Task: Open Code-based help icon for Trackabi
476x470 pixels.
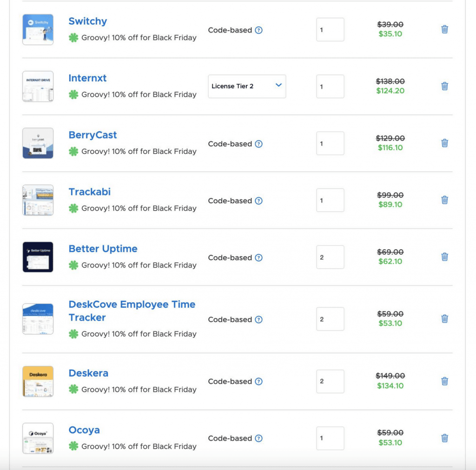Action: pos(258,201)
